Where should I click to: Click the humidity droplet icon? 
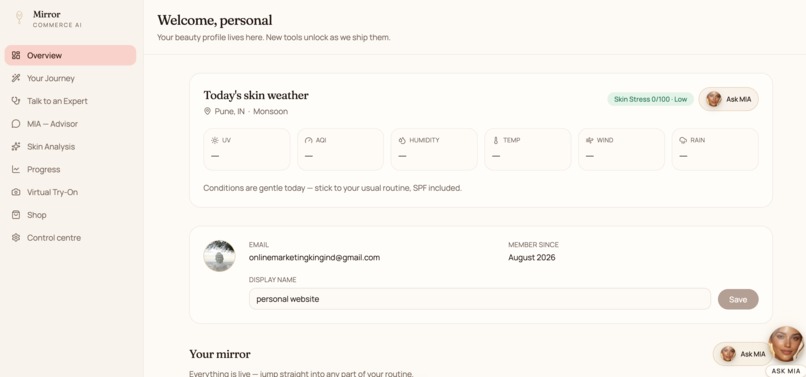(402, 140)
